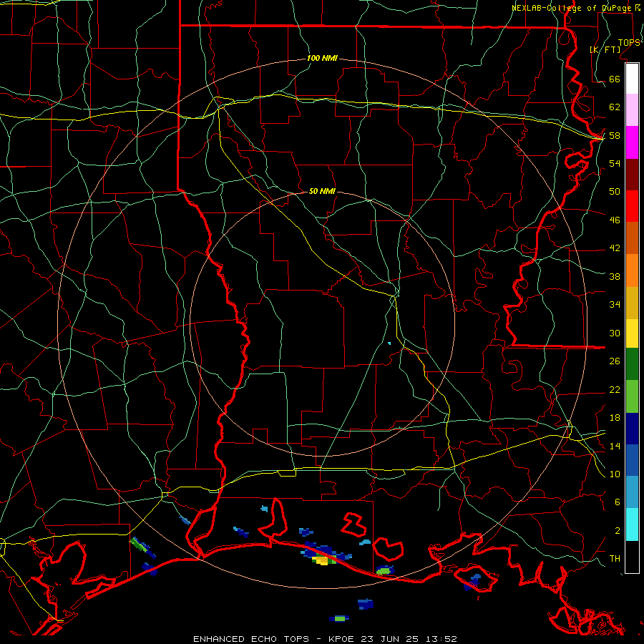The width and height of the screenshot is (644, 644).
Task: Click the yellow-cored echo cell on the coast
Action: tap(323, 560)
